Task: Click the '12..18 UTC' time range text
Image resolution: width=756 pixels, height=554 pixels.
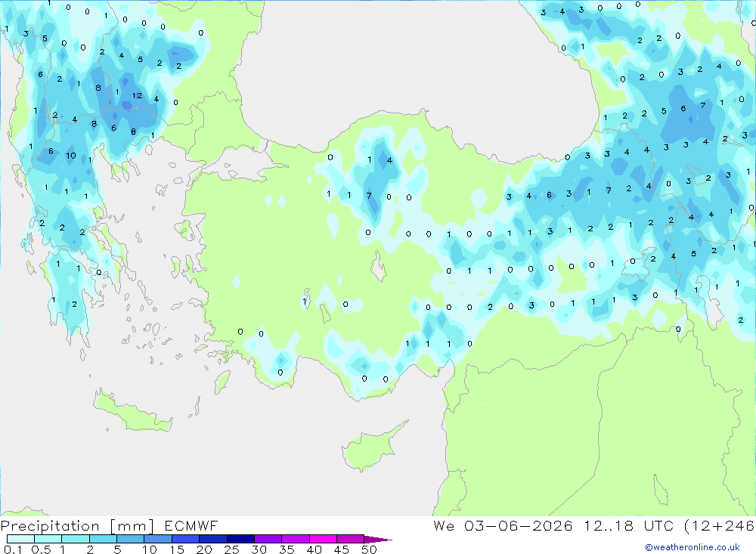Action: coord(628,525)
